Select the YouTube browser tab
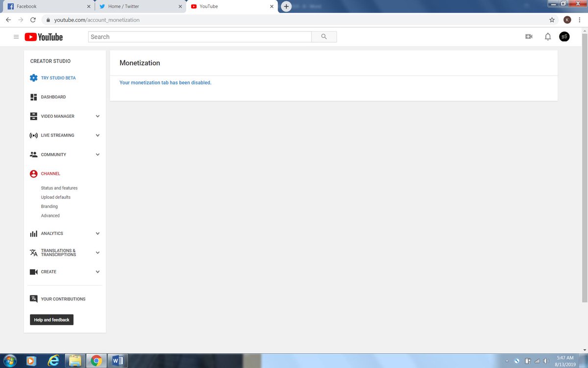This screenshot has width=588, height=368. [231, 7]
